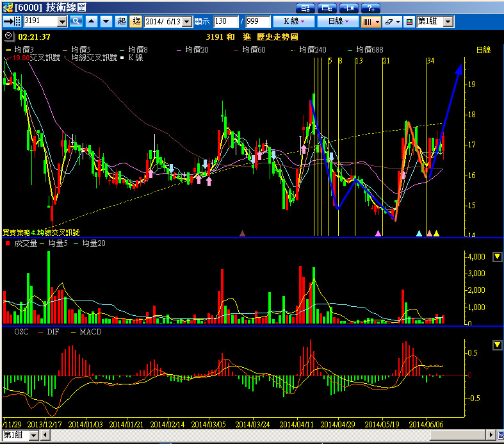The height and width of the screenshot is (444, 504).
Task: Click the horizontal scrollbar left arrow
Action: 45,435
